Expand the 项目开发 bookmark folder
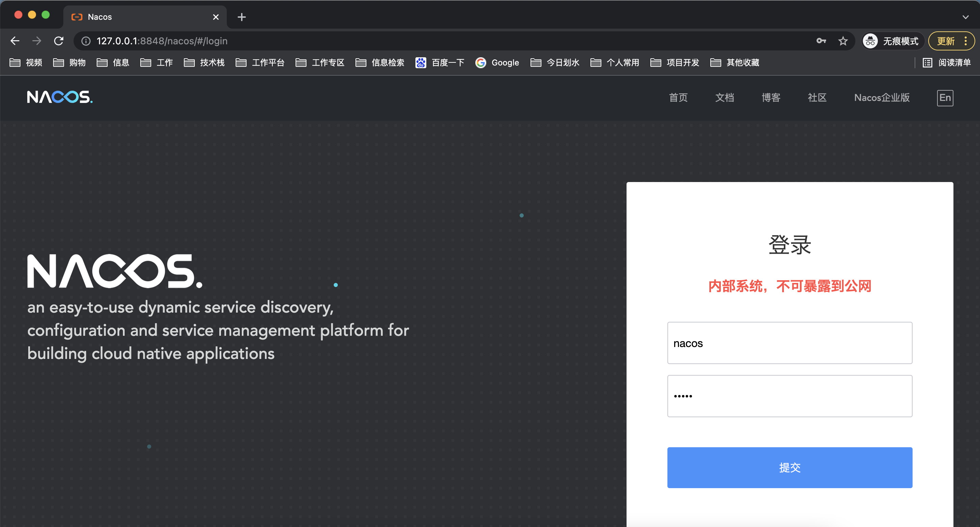This screenshot has width=980, height=527. pos(675,62)
